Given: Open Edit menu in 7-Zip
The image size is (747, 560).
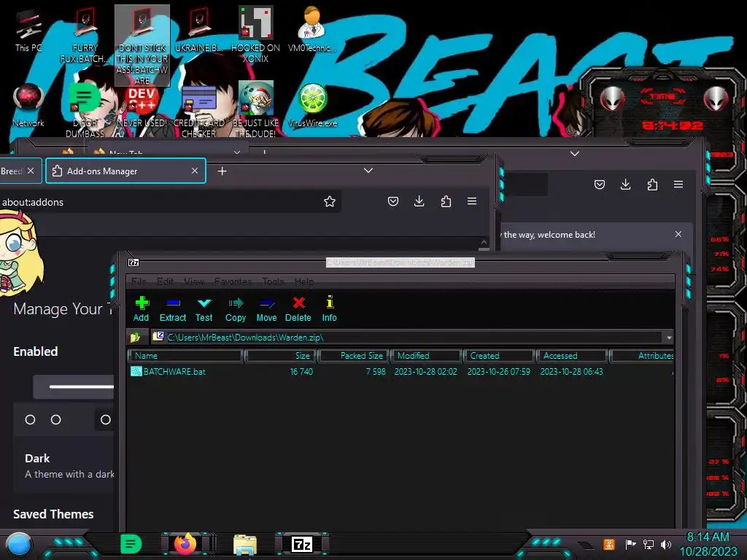Looking at the screenshot, I should click(165, 281).
